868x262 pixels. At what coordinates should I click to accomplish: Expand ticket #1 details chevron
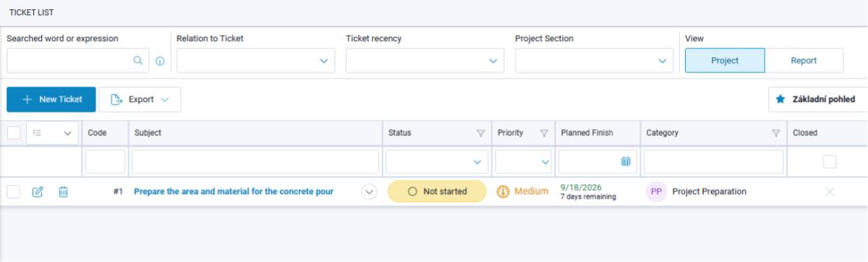[x=369, y=192]
